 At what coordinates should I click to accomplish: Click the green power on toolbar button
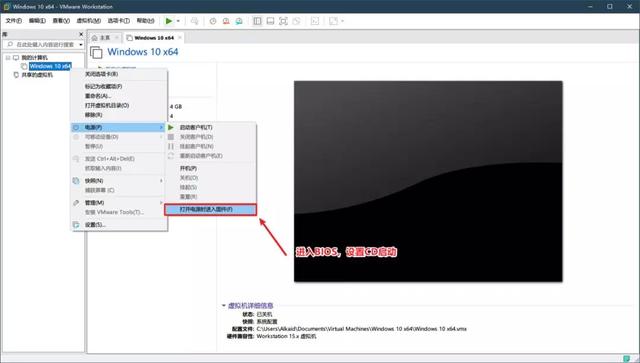169,21
